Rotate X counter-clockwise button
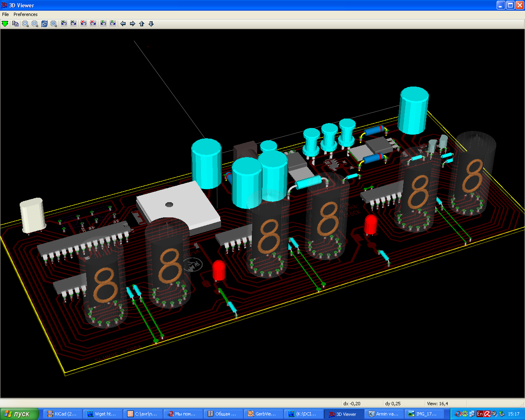The width and height of the screenshot is (525, 420). [x=64, y=24]
